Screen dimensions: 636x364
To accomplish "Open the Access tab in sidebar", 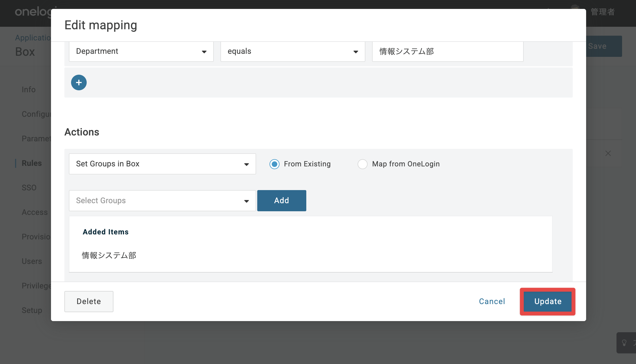I will tap(35, 212).
